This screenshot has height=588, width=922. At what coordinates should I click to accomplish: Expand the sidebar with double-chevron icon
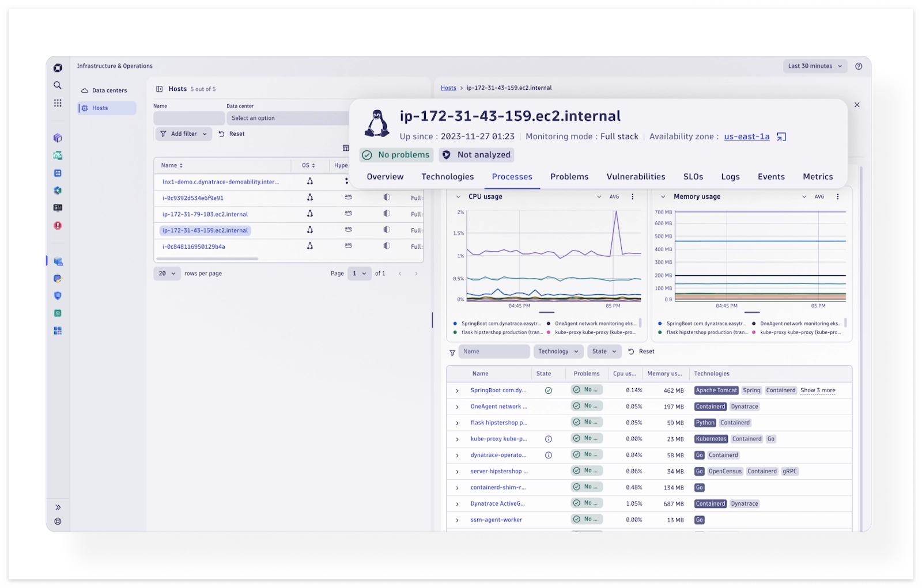[x=58, y=507]
